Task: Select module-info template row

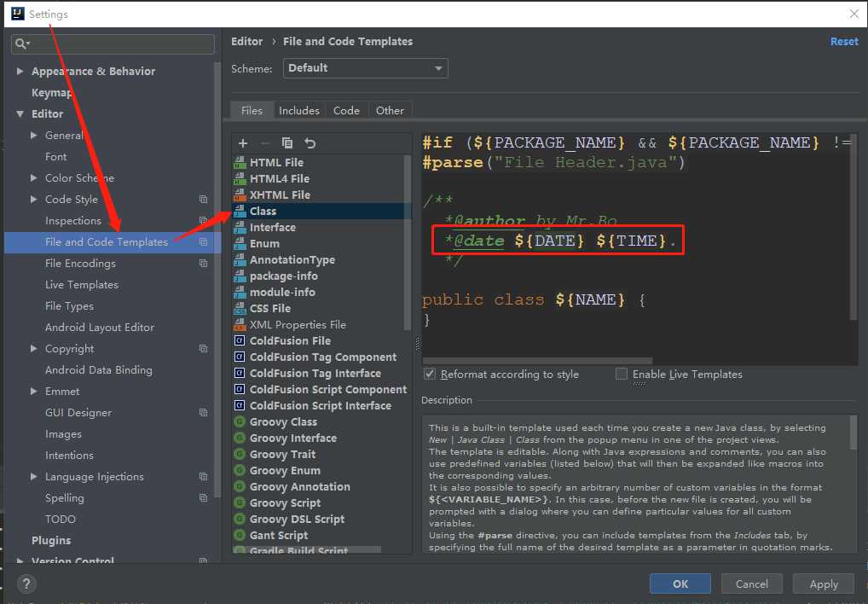Action: (321, 293)
